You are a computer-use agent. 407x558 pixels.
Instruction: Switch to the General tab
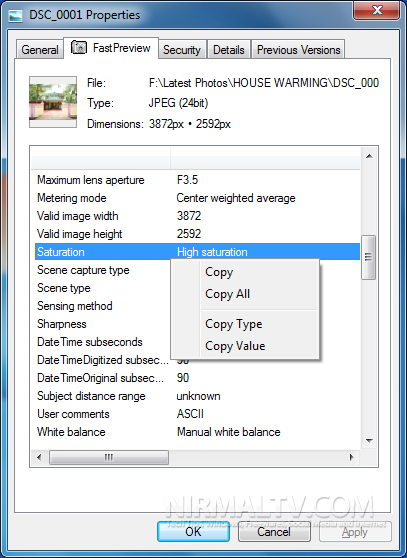[x=40, y=50]
